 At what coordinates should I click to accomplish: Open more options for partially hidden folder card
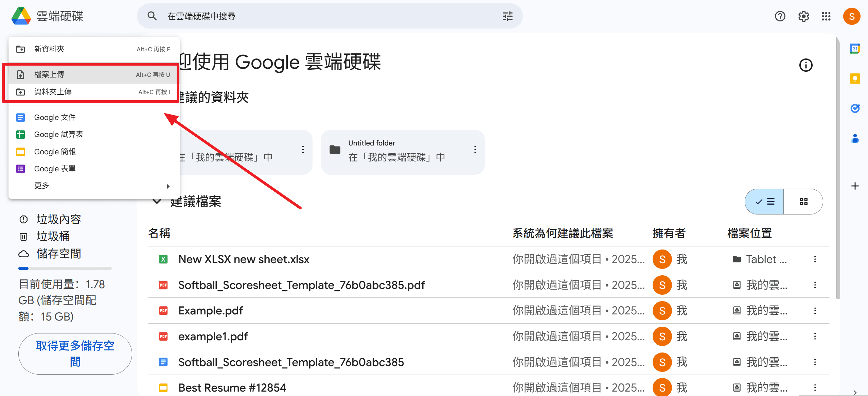point(303,150)
